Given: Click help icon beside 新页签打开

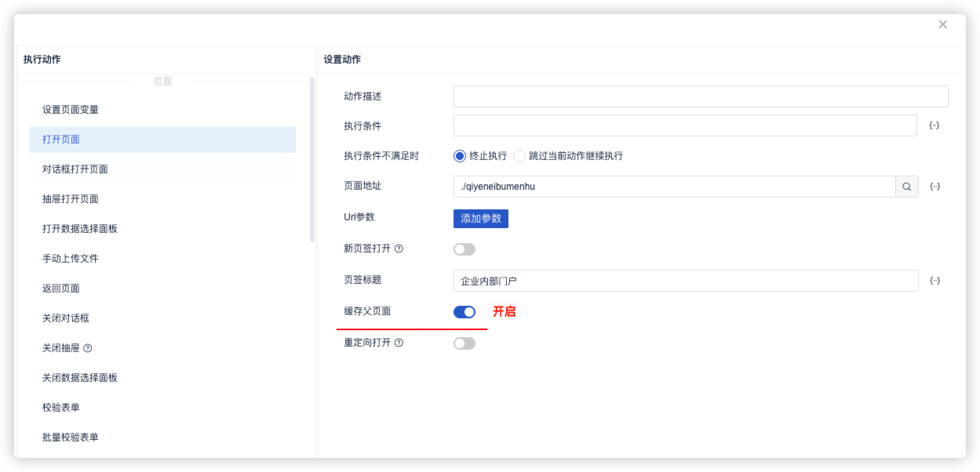Looking at the screenshot, I should 399,249.
